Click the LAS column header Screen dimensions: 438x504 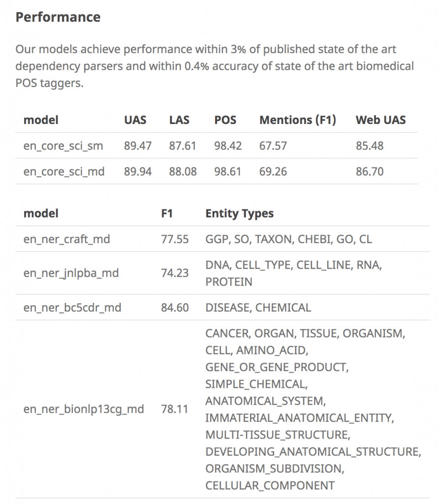click(179, 120)
